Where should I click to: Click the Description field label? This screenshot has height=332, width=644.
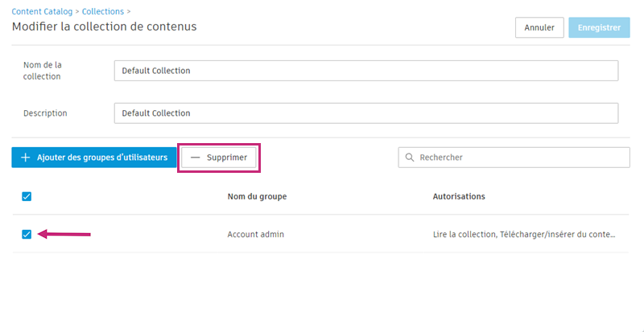[45, 113]
